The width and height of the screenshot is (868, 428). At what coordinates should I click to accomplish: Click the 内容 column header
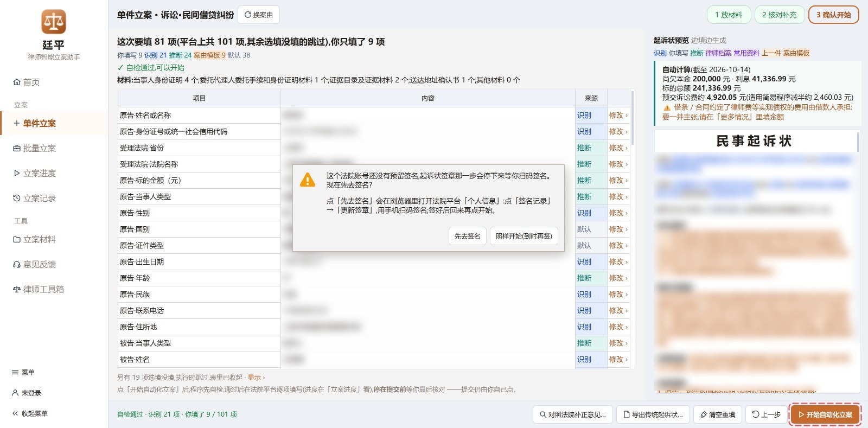(428, 98)
